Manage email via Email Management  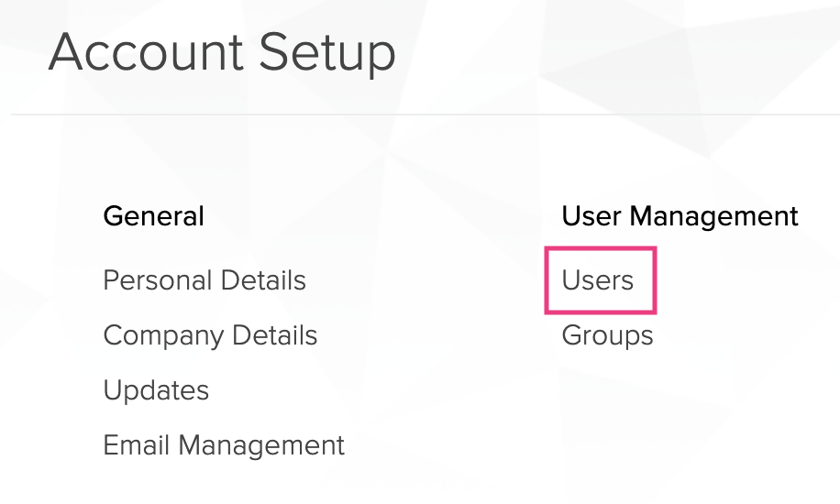click(x=224, y=445)
